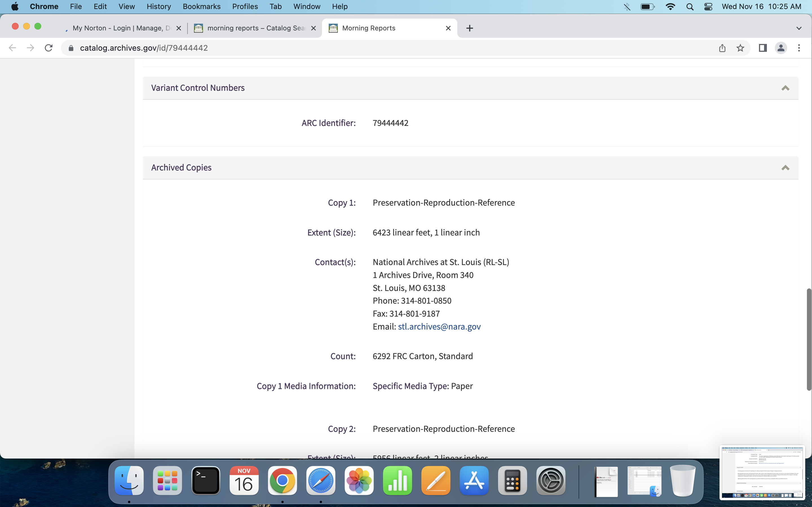Collapse the Archived Copies section

point(785,168)
